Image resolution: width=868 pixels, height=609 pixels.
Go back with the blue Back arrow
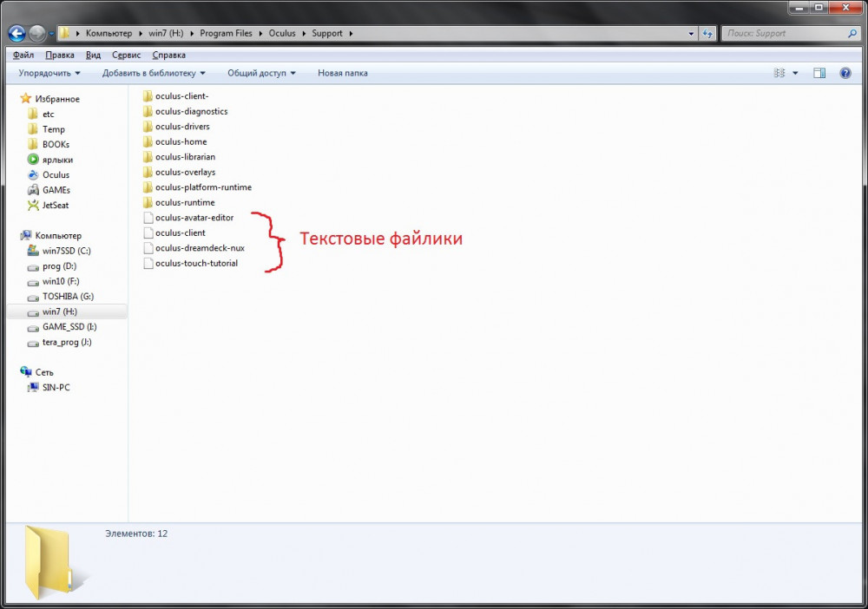(x=16, y=33)
